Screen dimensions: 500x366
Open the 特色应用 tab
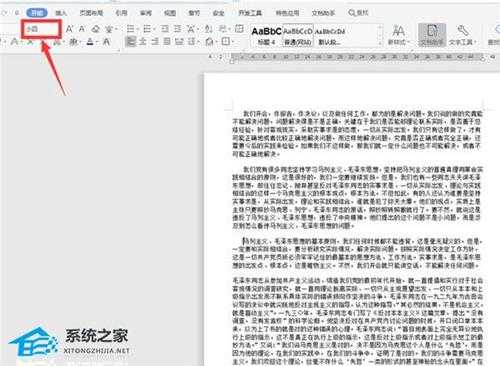tap(287, 13)
